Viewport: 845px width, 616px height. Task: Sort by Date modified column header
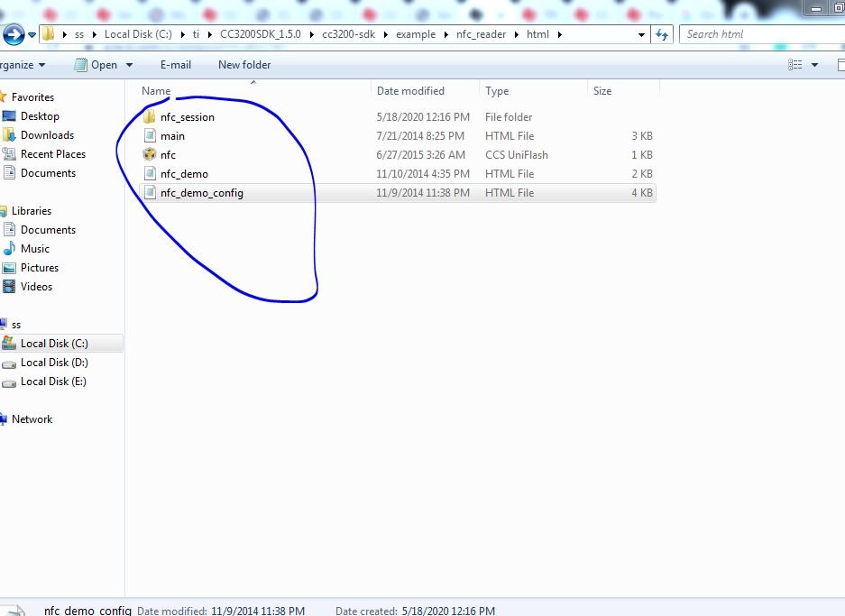(x=410, y=91)
